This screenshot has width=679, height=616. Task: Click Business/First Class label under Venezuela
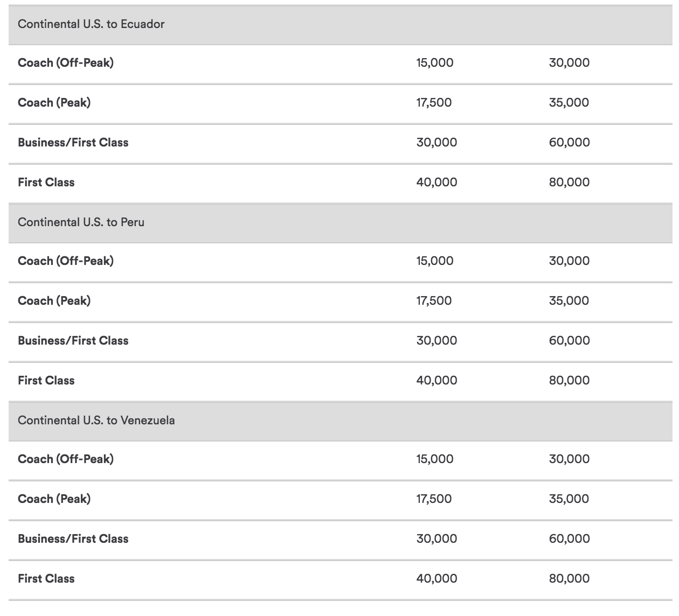73,538
